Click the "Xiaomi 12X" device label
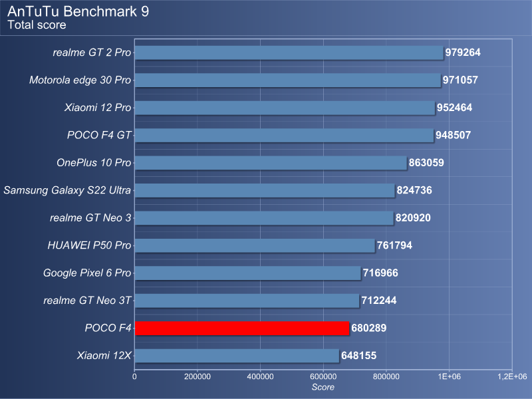The width and height of the screenshot is (532, 399). [x=104, y=356]
